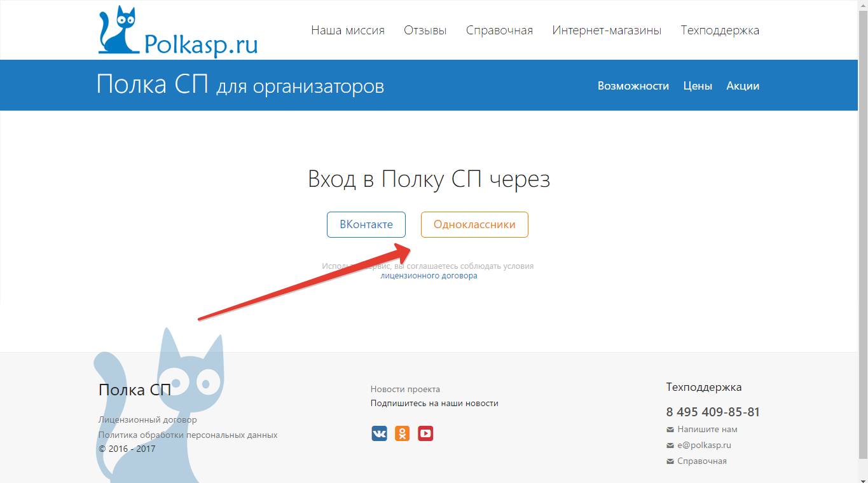Click the e@polkasp.ru email link

(704, 445)
